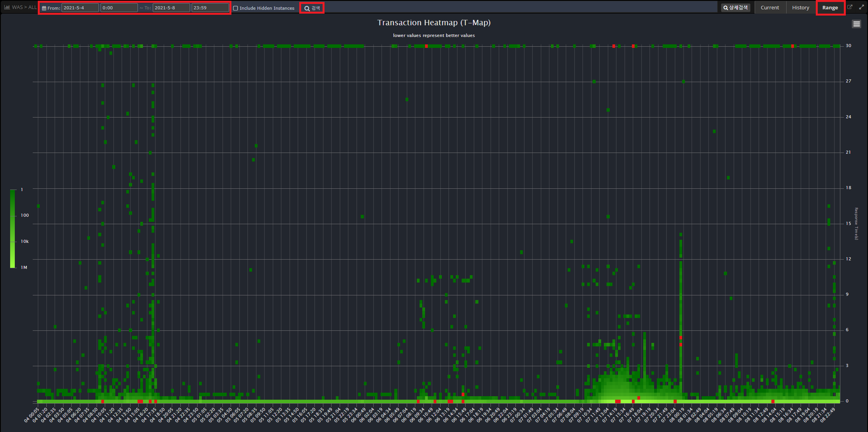Select the Range tab

(830, 8)
